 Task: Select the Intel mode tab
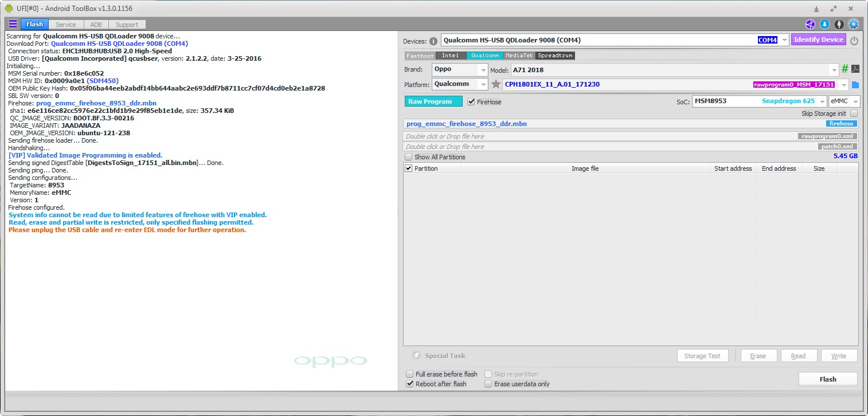(x=451, y=56)
